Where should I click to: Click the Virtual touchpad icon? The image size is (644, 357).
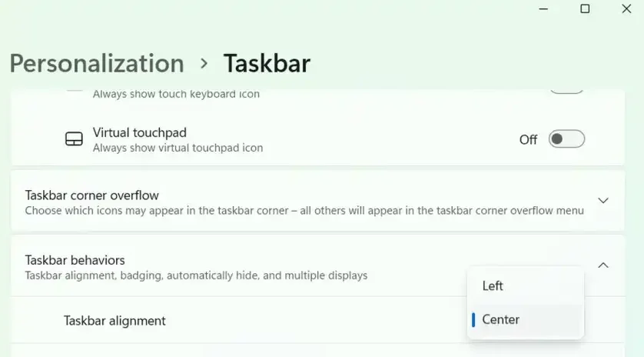click(x=74, y=139)
